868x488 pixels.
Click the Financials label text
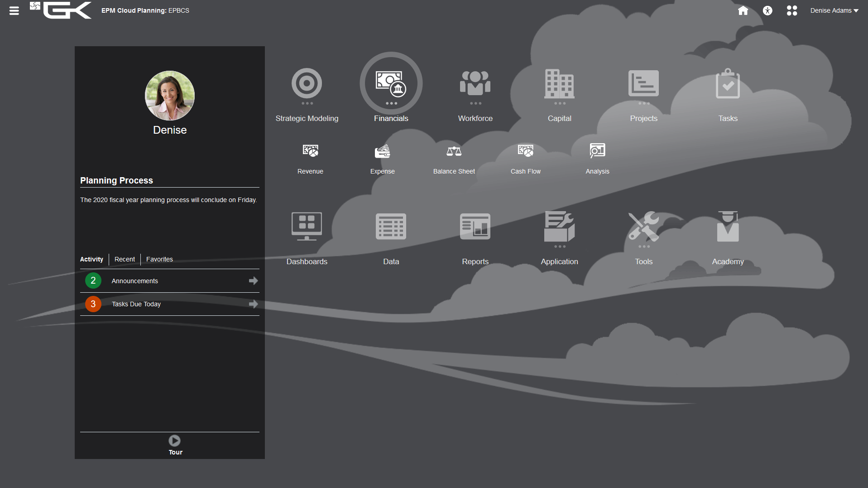click(x=391, y=118)
